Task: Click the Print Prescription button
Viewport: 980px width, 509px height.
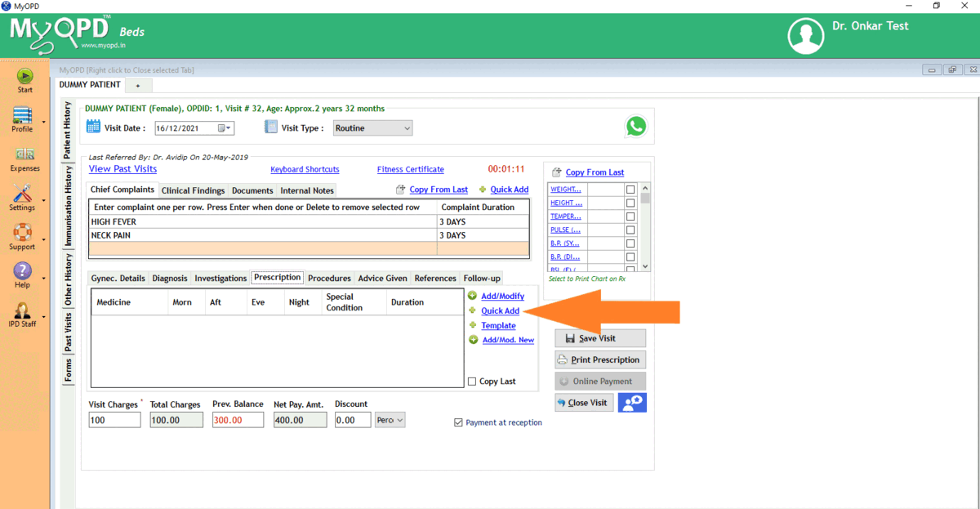Action: (600, 359)
